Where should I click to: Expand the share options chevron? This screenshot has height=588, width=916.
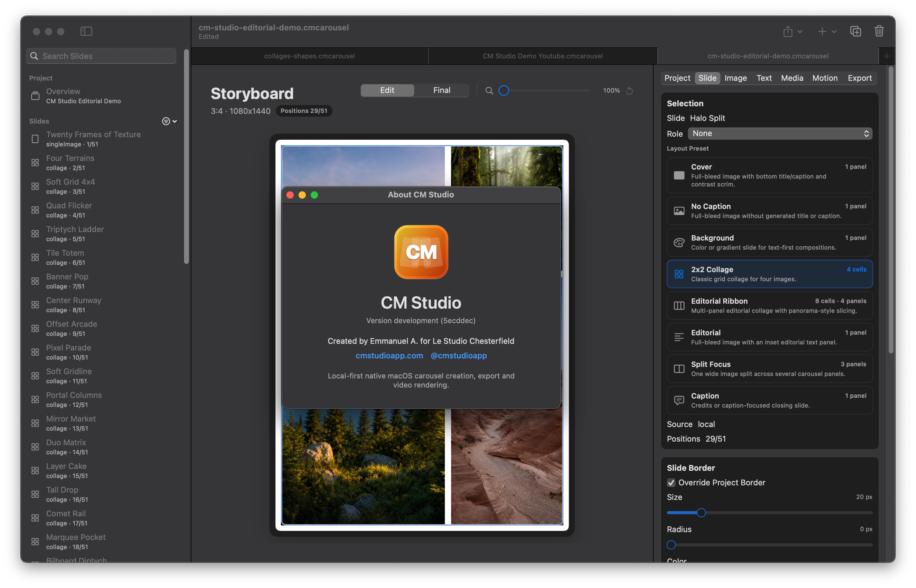coord(800,32)
